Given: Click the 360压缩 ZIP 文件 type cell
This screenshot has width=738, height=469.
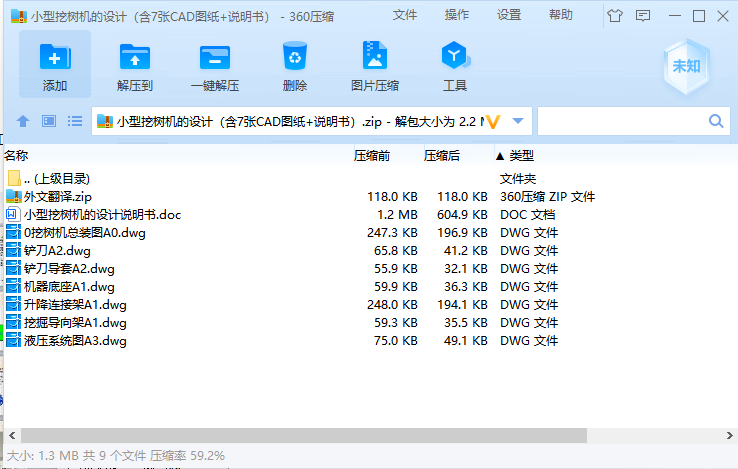Looking at the screenshot, I should (547, 196).
